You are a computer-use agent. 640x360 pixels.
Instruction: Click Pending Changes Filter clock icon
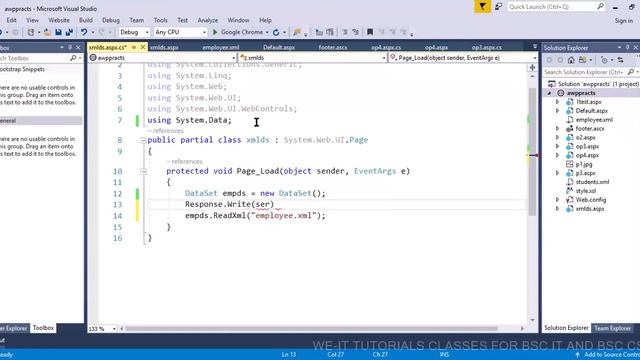[x=604, y=60]
